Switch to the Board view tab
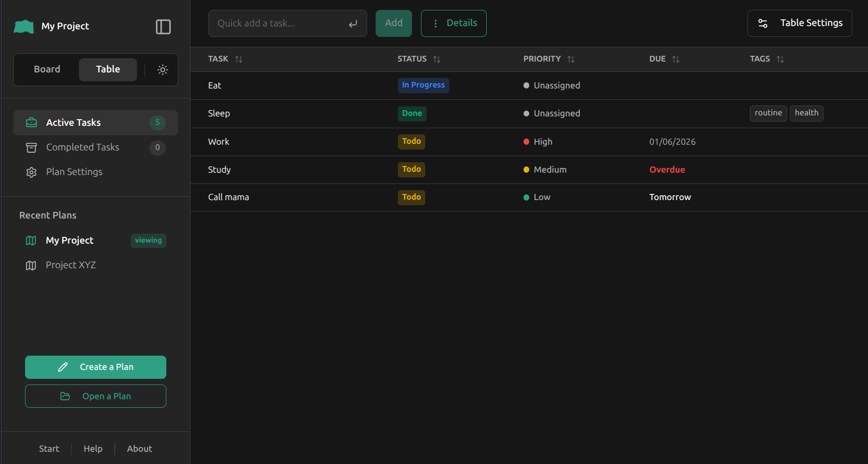This screenshot has height=464, width=868. click(x=47, y=70)
